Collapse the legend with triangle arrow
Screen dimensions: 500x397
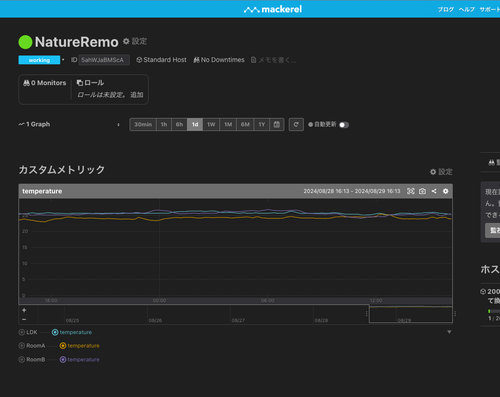click(449, 332)
